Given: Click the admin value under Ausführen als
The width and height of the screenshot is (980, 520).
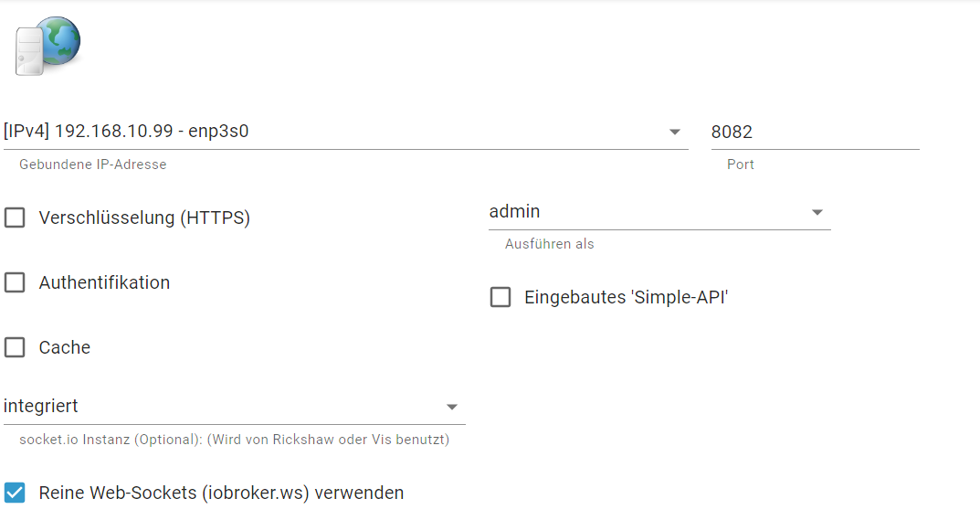Looking at the screenshot, I should [x=514, y=211].
